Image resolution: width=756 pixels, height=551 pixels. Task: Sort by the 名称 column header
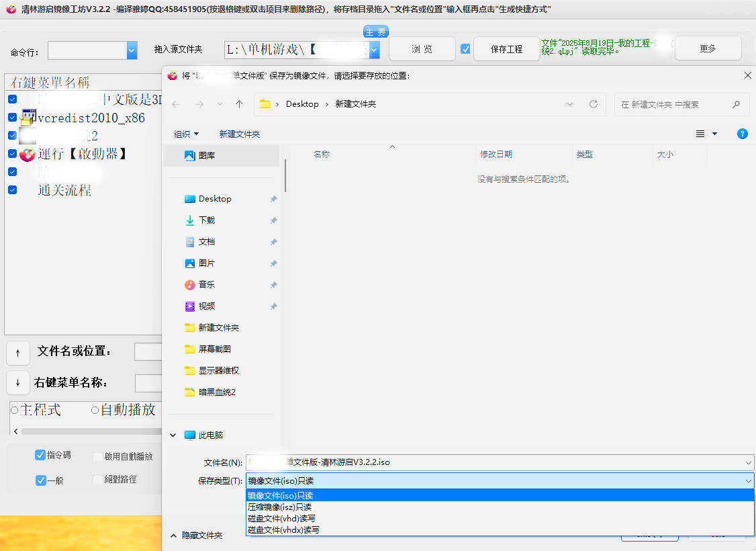point(322,155)
